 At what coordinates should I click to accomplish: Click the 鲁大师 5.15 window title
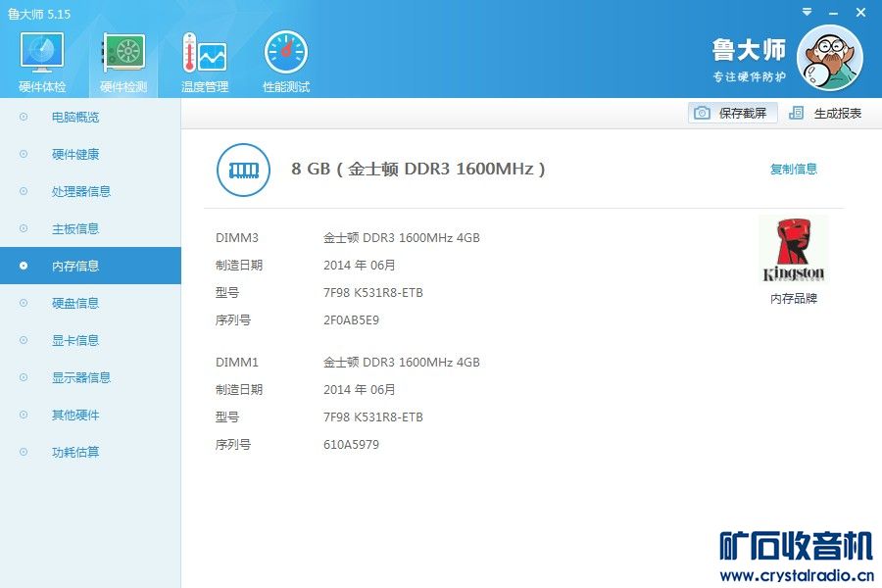coord(39,14)
